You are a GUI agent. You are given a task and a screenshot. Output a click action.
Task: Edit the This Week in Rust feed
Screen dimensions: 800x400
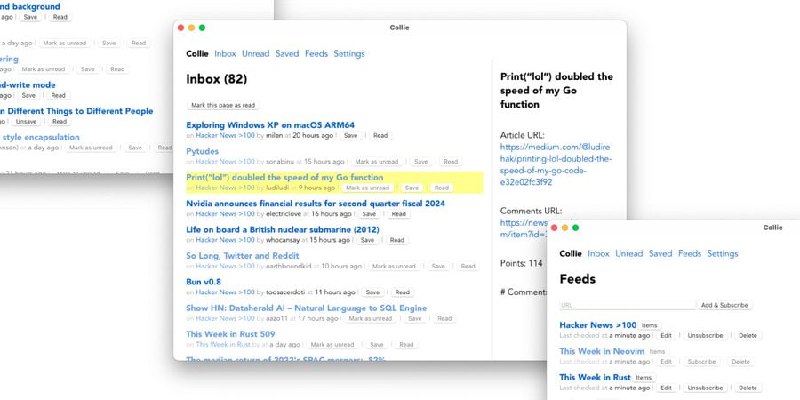(x=666, y=388)
